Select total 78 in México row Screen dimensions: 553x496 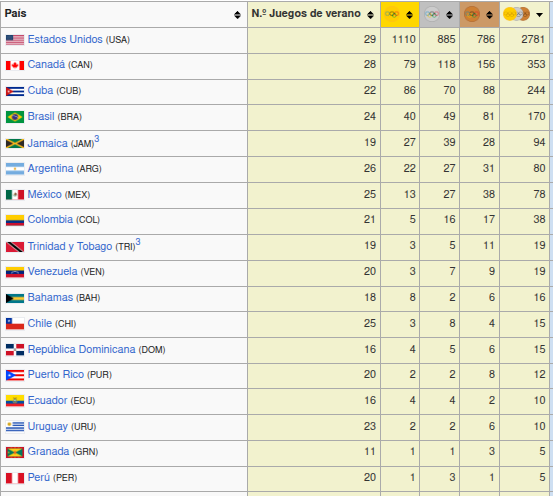click(539, 194)
